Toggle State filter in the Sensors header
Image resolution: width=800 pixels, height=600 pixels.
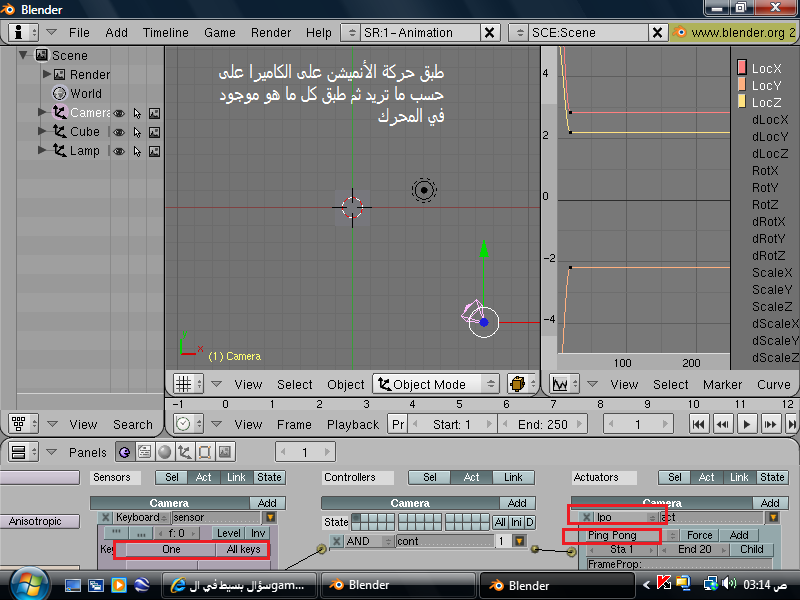pyautogui.click(x=269, y=477)
